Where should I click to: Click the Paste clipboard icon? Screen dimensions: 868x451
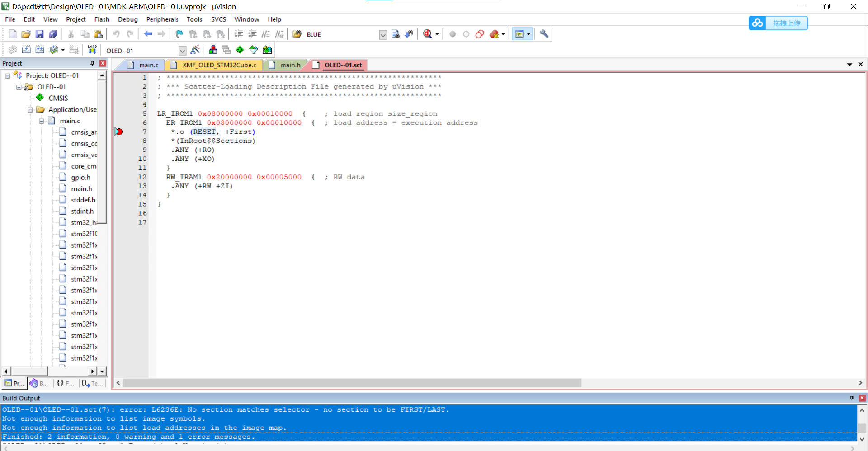click(98, 34)
